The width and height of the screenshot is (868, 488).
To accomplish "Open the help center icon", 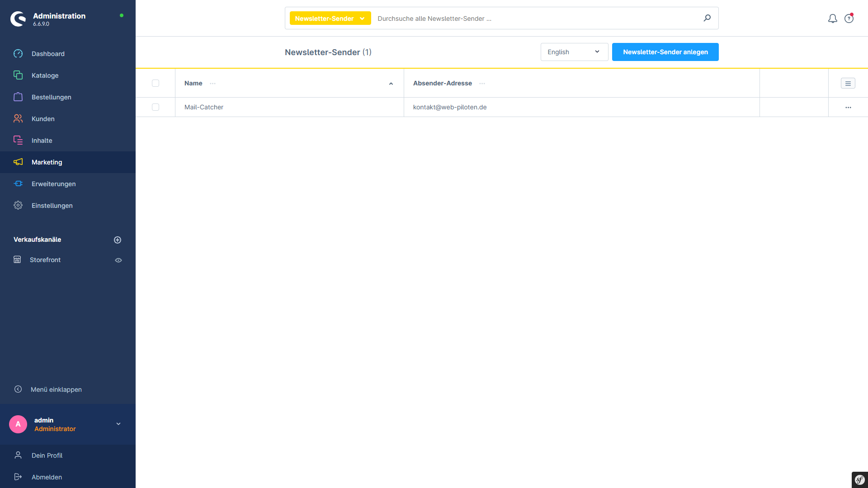I will pyautogui.click(x=849, y=19).
